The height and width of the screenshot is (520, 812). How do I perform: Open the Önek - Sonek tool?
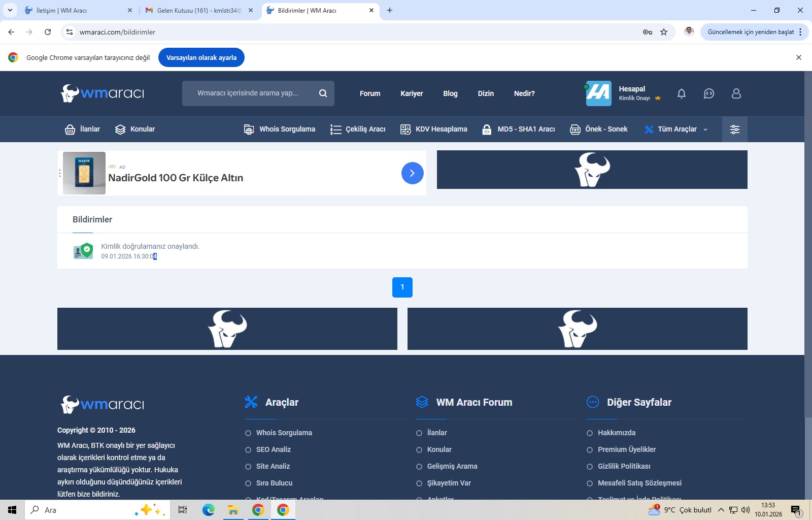click(x=599, y=129)
